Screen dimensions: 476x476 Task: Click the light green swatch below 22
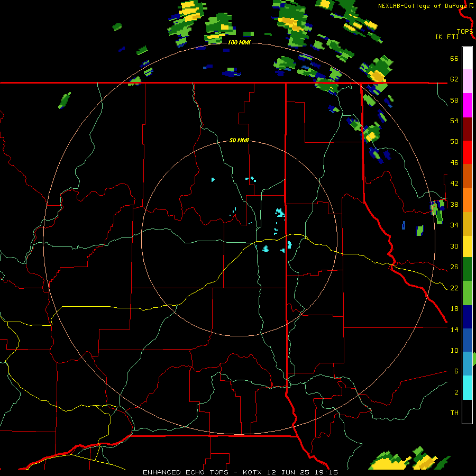click(x=467, y=293)
